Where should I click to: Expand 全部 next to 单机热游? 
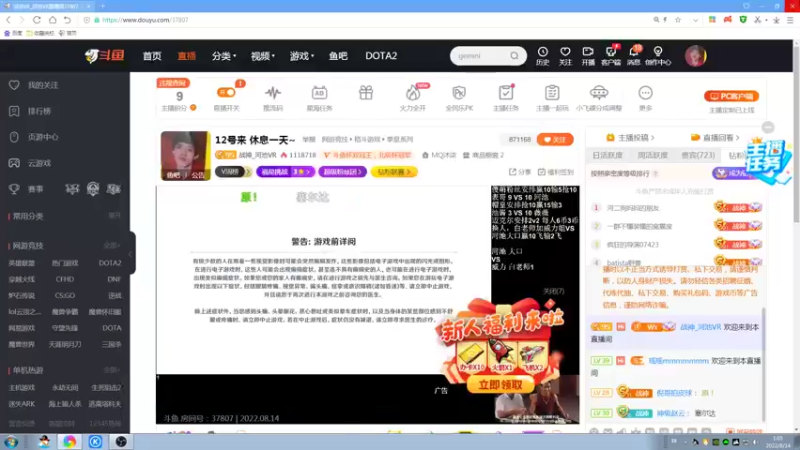pos(112,370)
